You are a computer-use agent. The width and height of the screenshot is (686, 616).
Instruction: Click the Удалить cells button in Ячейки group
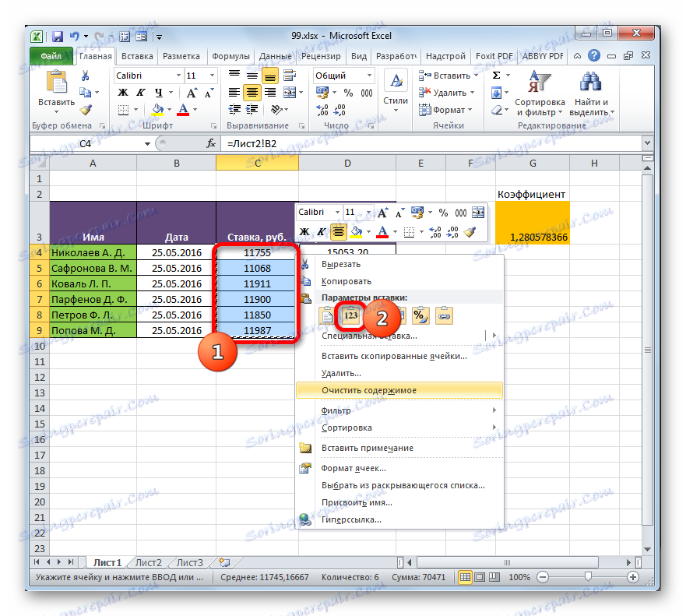coord(446,93)
